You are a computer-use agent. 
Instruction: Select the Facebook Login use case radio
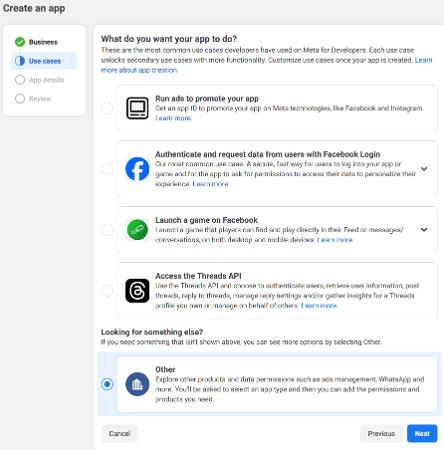coord(107,169)
